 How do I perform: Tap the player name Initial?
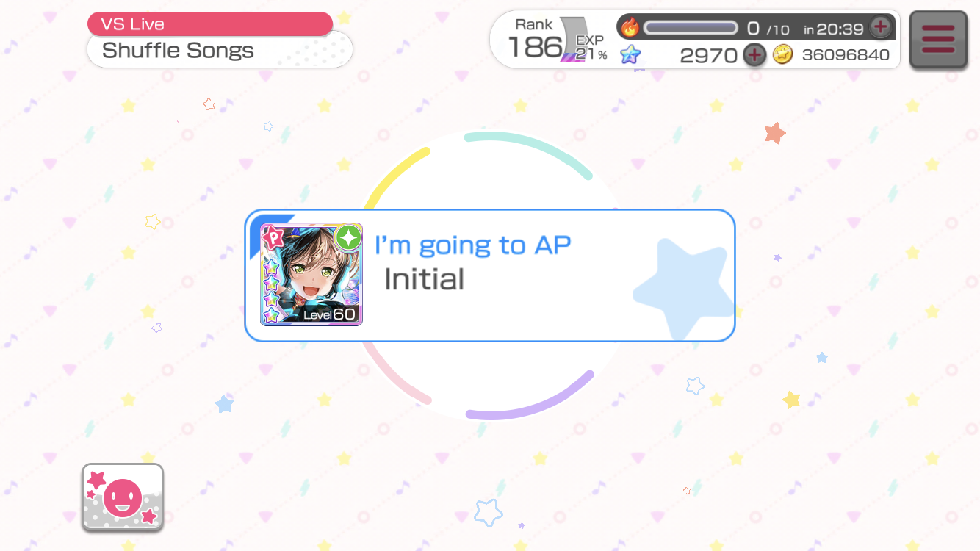[x=424, y=279]
